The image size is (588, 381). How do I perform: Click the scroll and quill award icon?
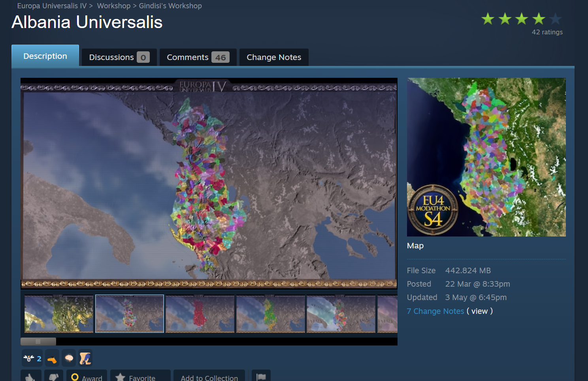(x=85, y=358)
